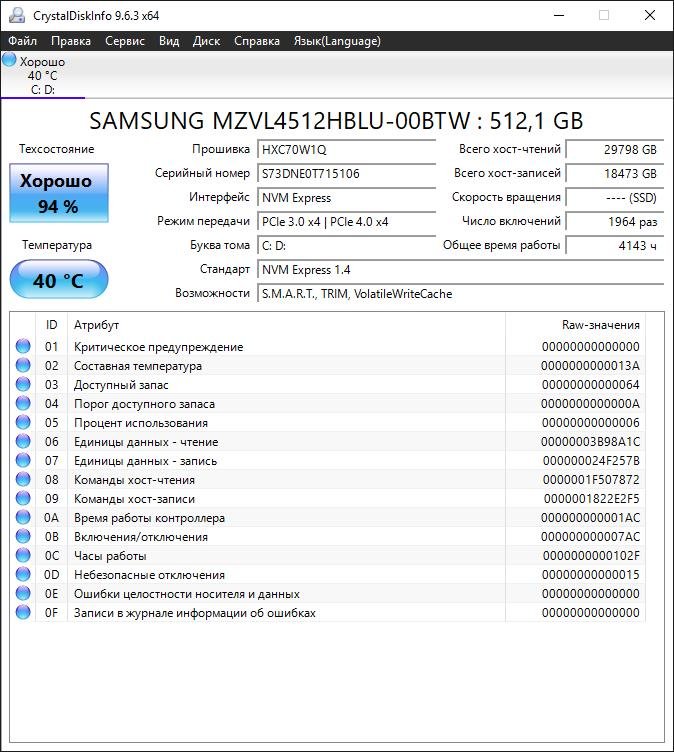Click status orb for attribute 0B
Screen dimensions: 674x752
click(23, 536)
